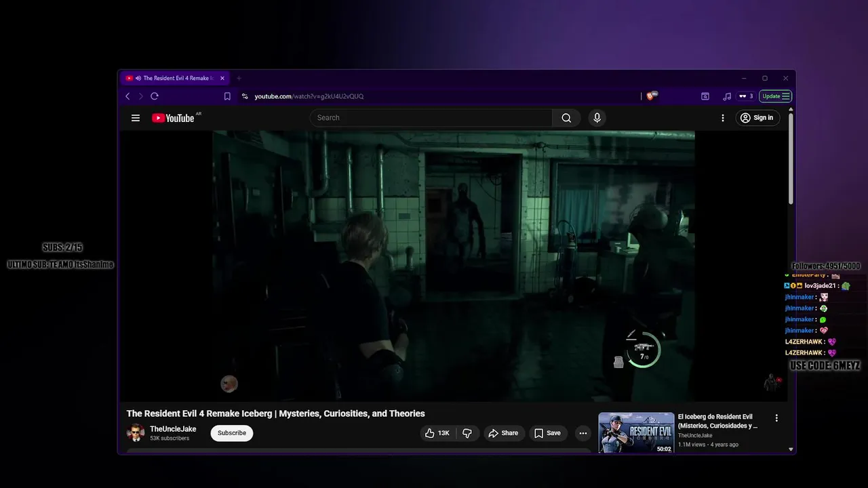Click the browser forward arrow

[141, 96]
